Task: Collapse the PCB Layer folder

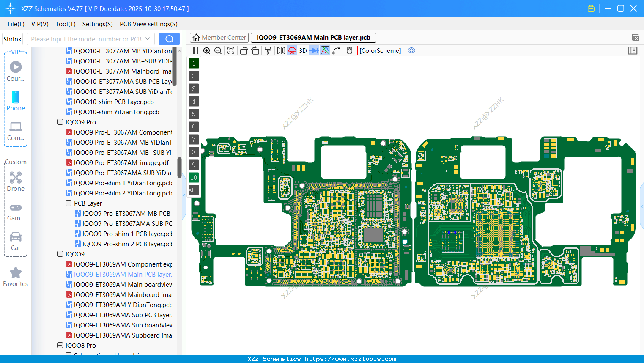Action: point(69,203)
